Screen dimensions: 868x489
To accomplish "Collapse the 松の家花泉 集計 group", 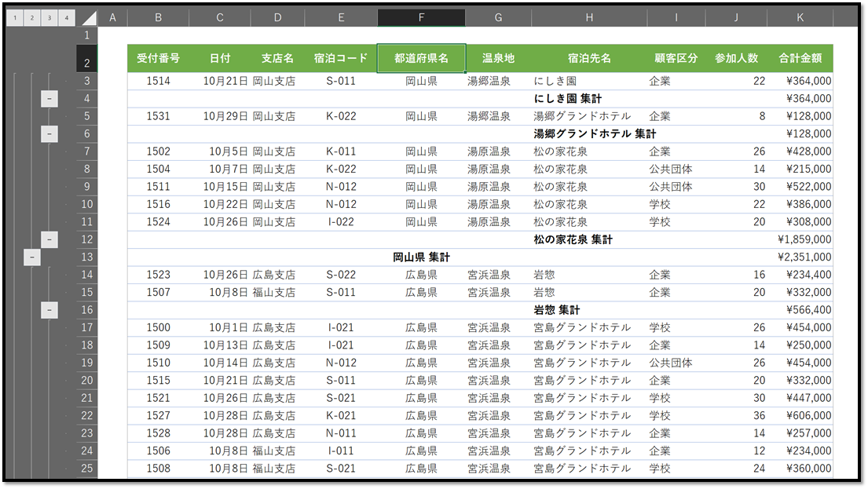I will click(x=49, y=239).
